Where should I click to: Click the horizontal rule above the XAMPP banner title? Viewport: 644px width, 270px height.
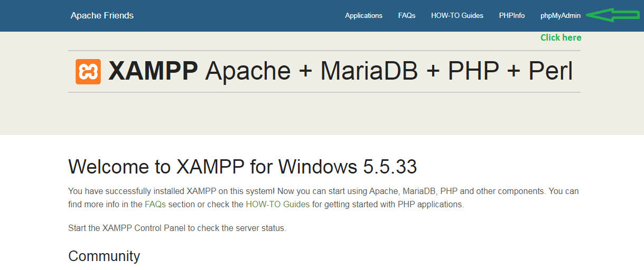tap(324, 51)
